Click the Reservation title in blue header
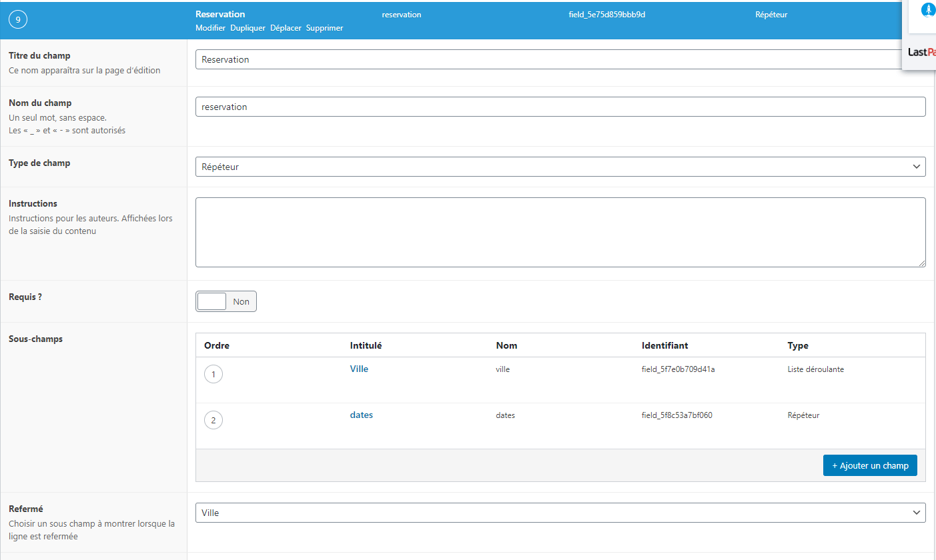The image size is (936, 560). [220, 14]
